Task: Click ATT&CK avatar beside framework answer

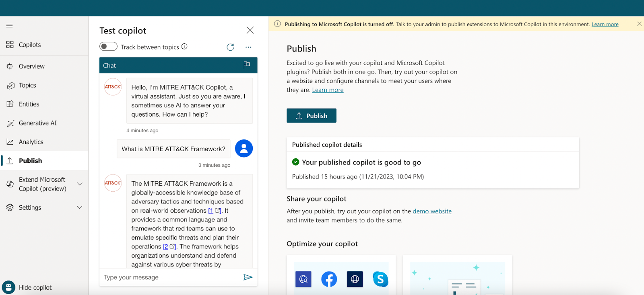Action: (113, 183)
